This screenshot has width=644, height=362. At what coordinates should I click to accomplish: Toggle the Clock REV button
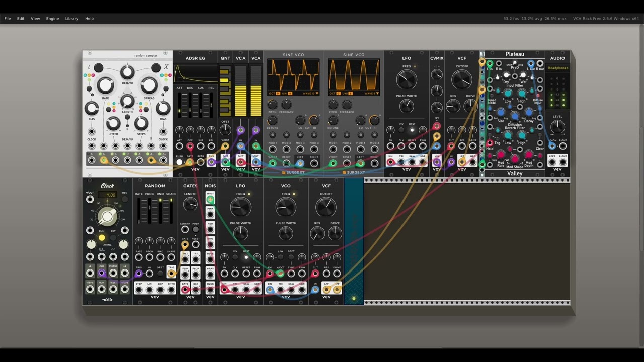(125, 199)
